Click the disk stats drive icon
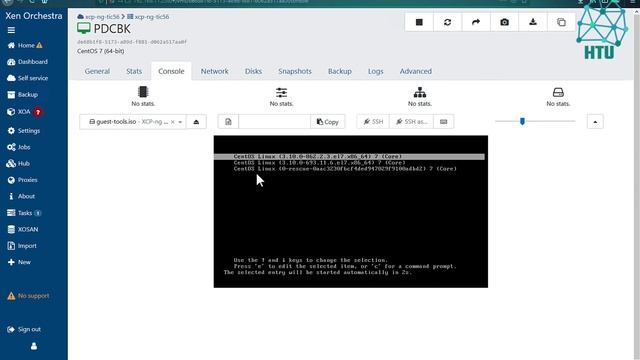The height and width of the screenshot is (360, 640). point(558,92)
